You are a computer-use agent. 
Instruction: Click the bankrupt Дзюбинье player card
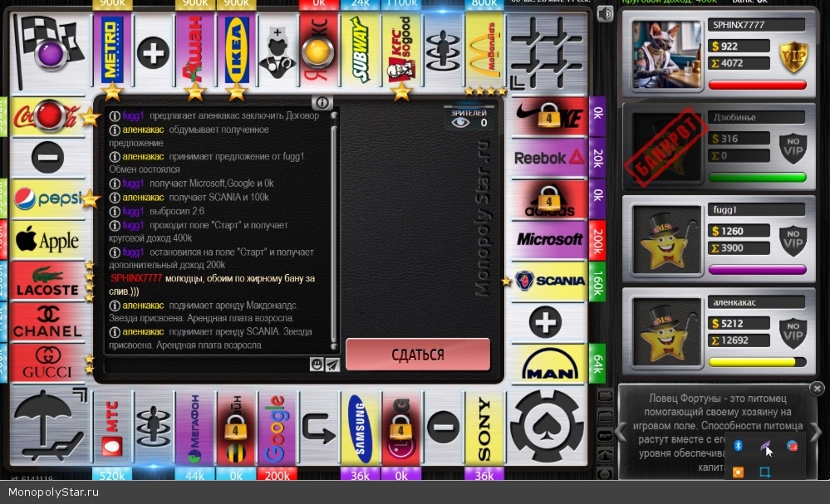719,146
